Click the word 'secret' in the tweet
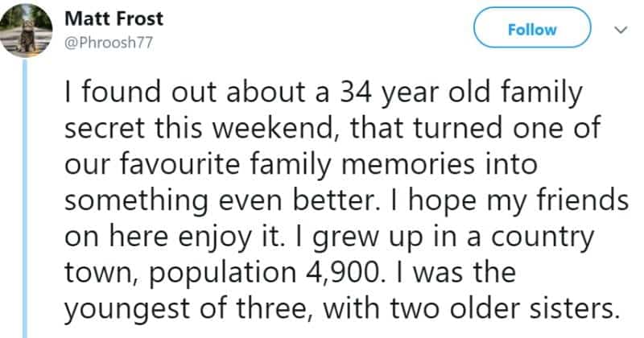The width and height of the screenshot is (644, 338). 105,129
